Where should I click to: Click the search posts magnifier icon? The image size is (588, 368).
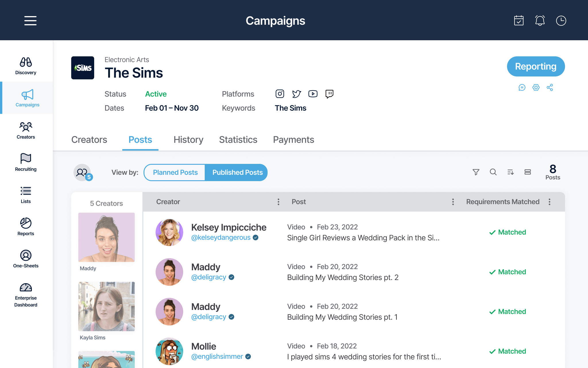pos(493,172)
